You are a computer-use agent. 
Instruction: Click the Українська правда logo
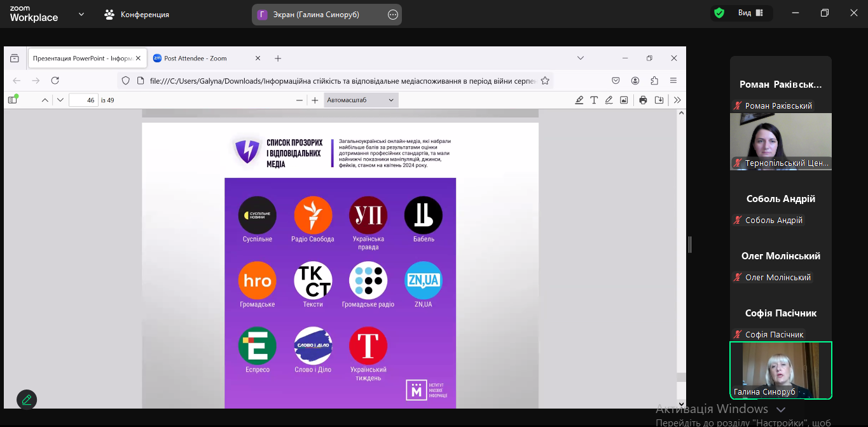coord(368,215)
